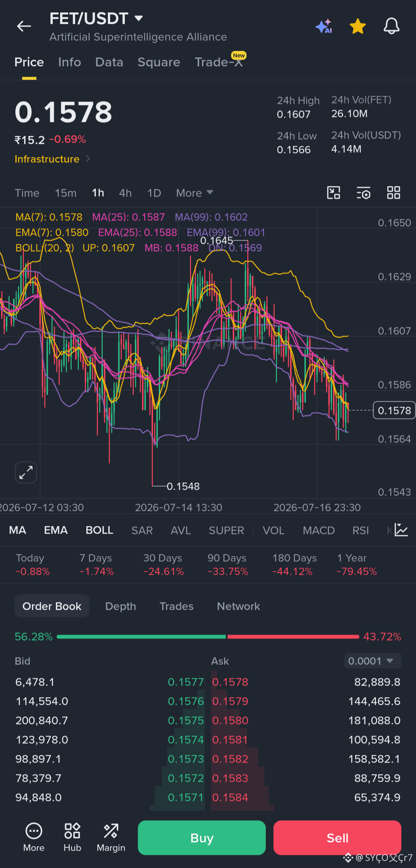Select the 4h chart interval

[x=125, y=193]
